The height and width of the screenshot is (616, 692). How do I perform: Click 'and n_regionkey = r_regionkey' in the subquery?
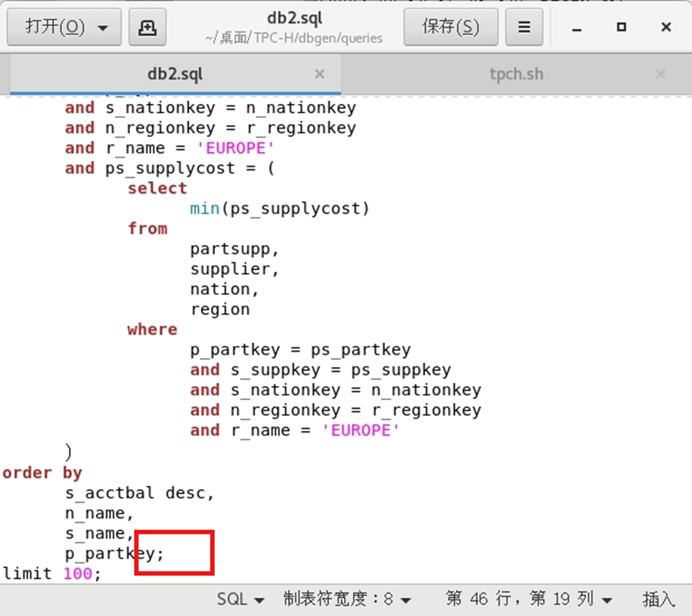pyautogui.click(x=335, y=410)
